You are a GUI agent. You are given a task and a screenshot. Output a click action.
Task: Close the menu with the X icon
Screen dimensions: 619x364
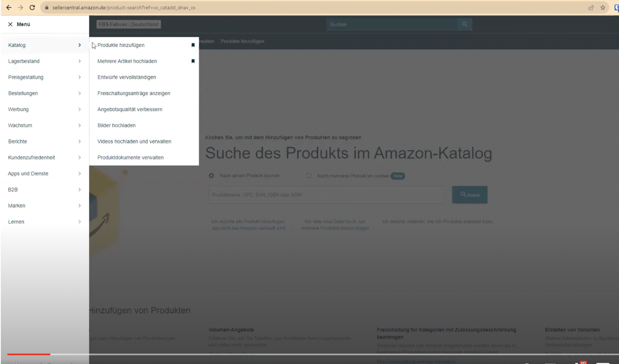[x=10, y=24]
